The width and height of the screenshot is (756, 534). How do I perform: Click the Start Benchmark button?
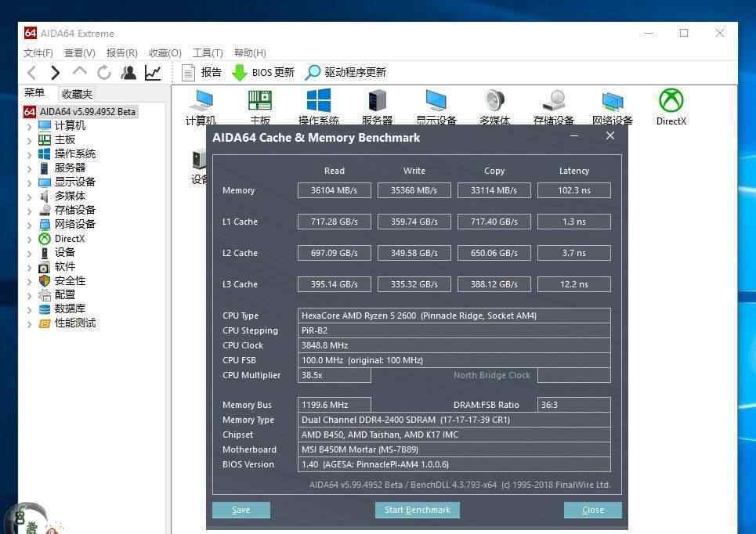pos(417,510)
